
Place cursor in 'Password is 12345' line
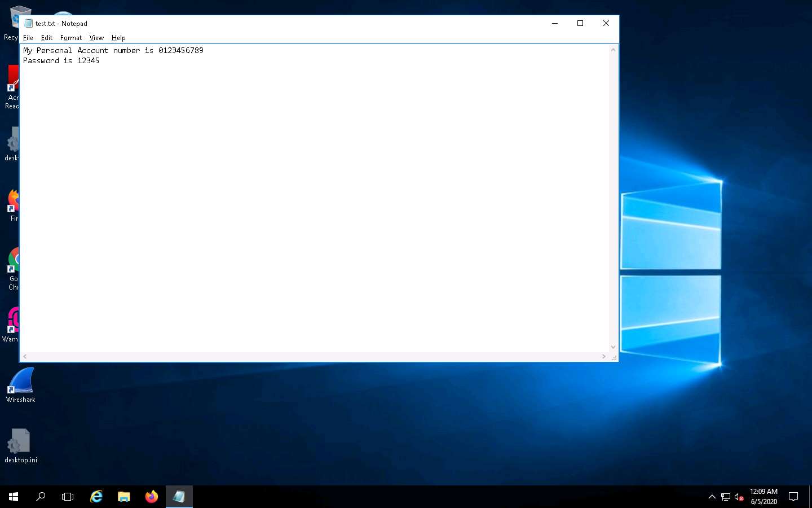61,60
